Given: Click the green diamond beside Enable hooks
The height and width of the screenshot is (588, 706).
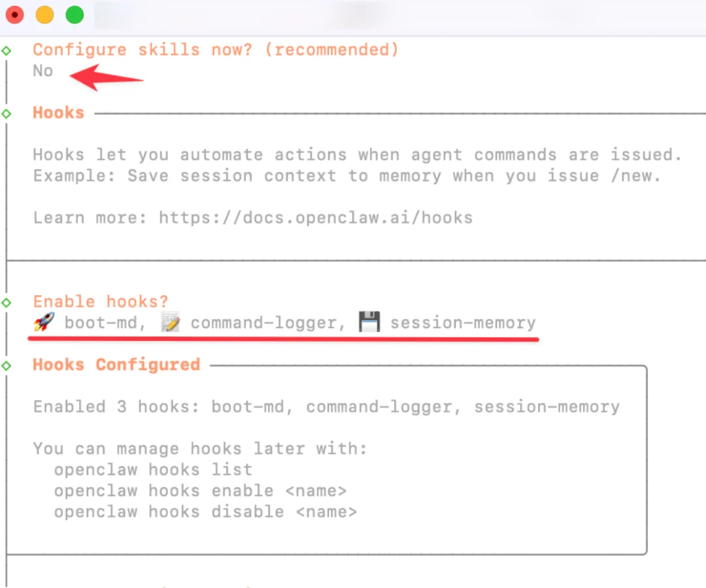Looking at the screenshot, I should click(7, 302).
